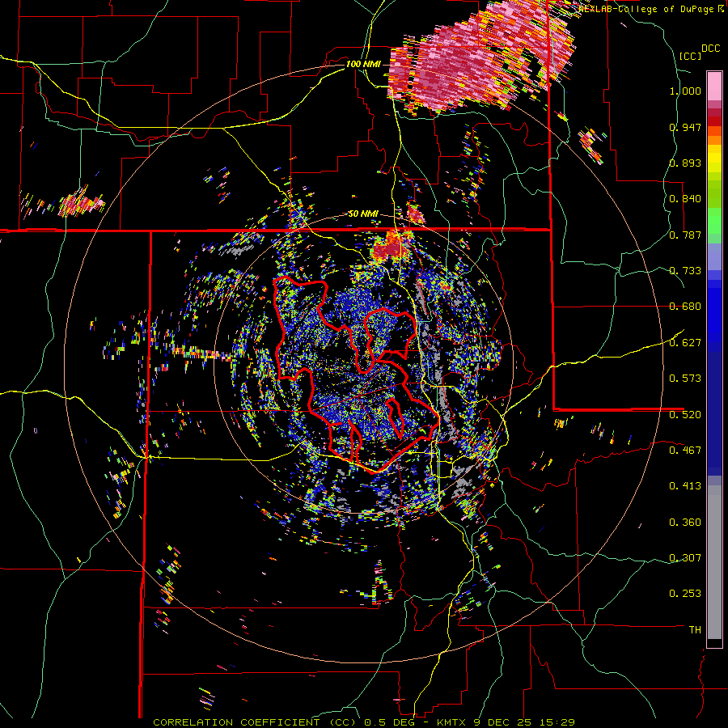This screenshot has height=728, width=728.
Task: Click the 0.5 DEG elevation text
Action: (x=390, y=722)
